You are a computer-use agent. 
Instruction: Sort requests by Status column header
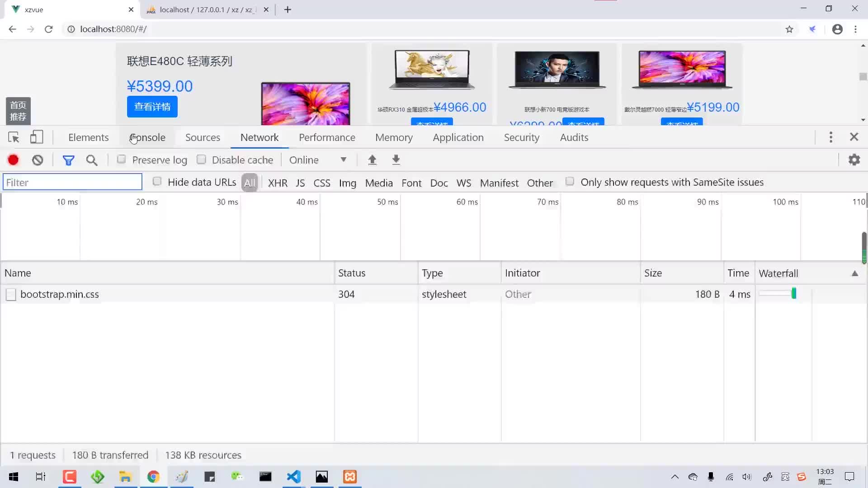(x=376, y=273)
